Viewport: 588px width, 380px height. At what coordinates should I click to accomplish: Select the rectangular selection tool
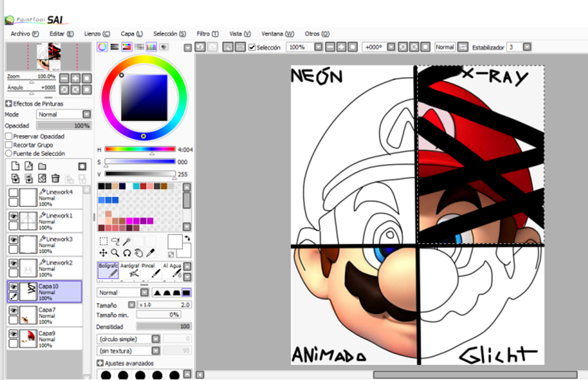pos(103,240)
